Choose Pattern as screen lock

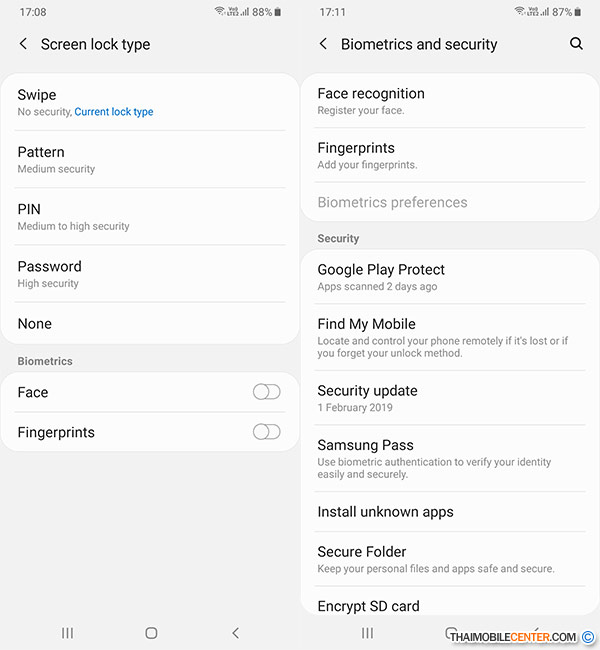pos(150,159)
